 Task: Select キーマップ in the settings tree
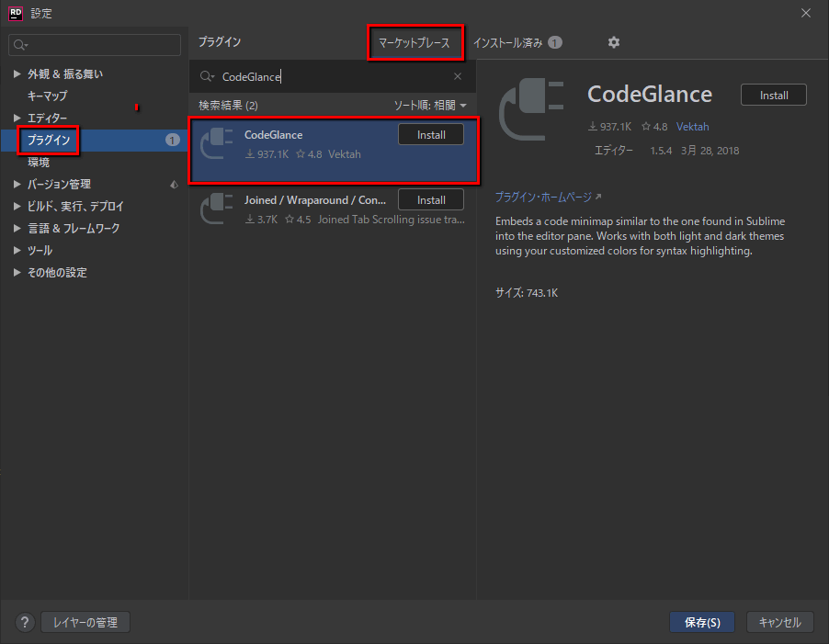48,96
